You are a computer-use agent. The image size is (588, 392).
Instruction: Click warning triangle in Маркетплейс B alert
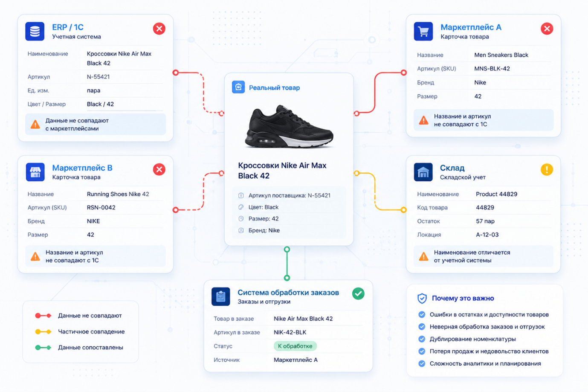[35, 256]
